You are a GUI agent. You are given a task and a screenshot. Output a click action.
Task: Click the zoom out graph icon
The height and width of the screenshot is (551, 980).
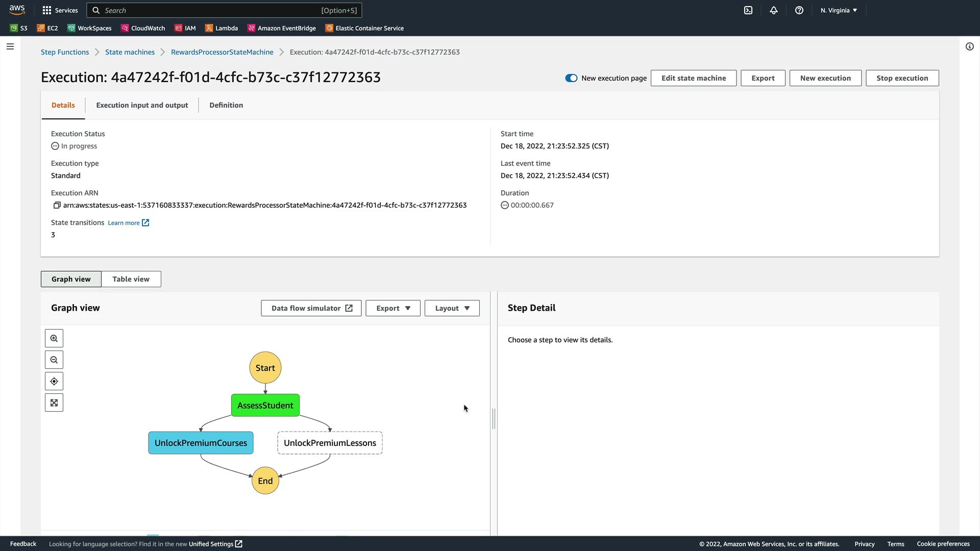(x=54, y=360)
